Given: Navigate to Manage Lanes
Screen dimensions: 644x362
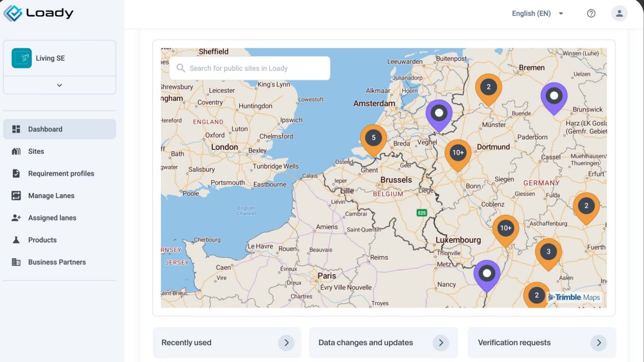Looking at the screenshot, I should pyautogui.click(x=51, y=196).
